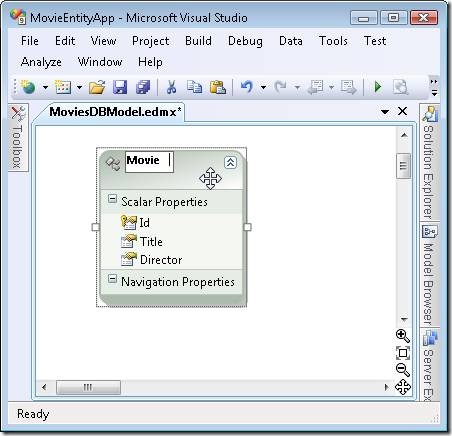
Task: Open the Toolbox side panel
Action: [18, 137]
